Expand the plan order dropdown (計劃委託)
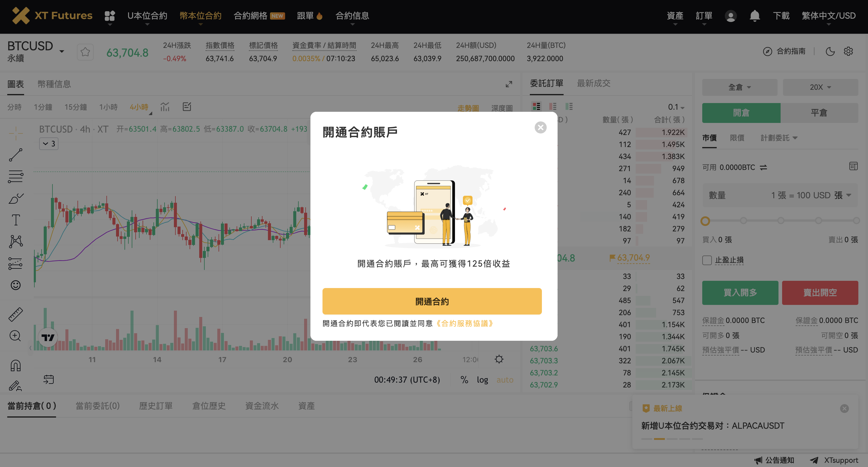 pyautogui.click(x=779, y=137)
